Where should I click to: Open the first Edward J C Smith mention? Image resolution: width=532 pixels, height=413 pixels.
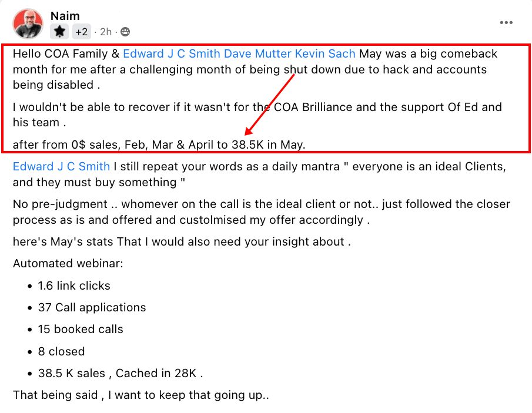171,53
